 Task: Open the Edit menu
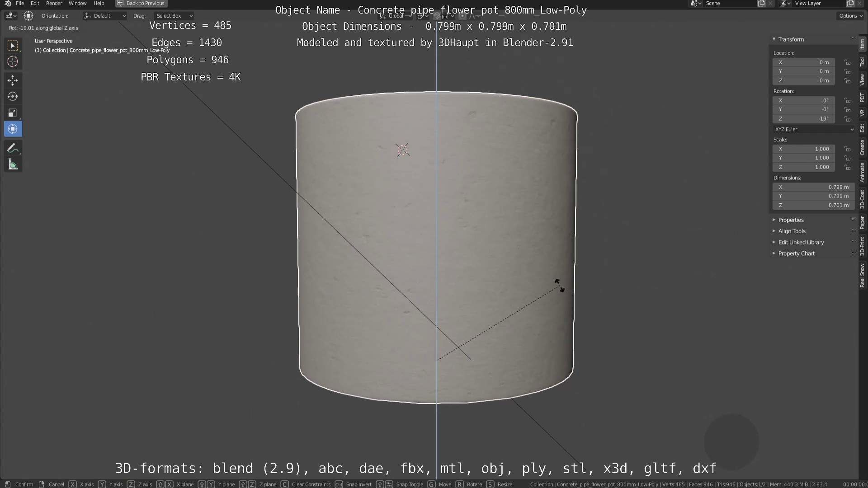(35, 3)
